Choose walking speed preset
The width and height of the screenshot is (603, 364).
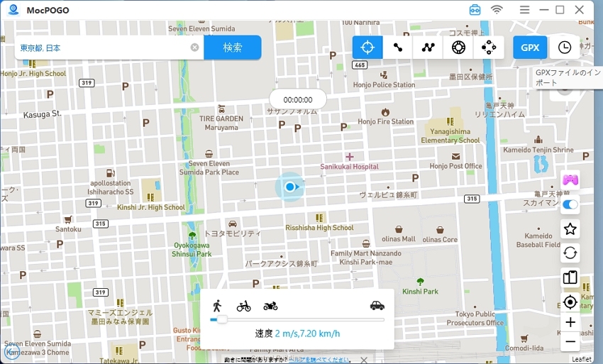[x=216, y=306]
